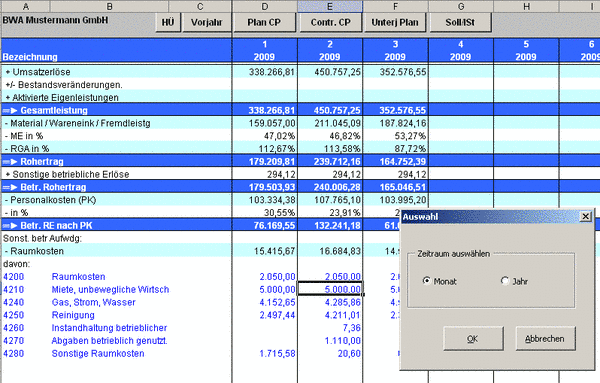
Task: Click Sonstige Raumkosten account name
Action: tap(98, 354)
